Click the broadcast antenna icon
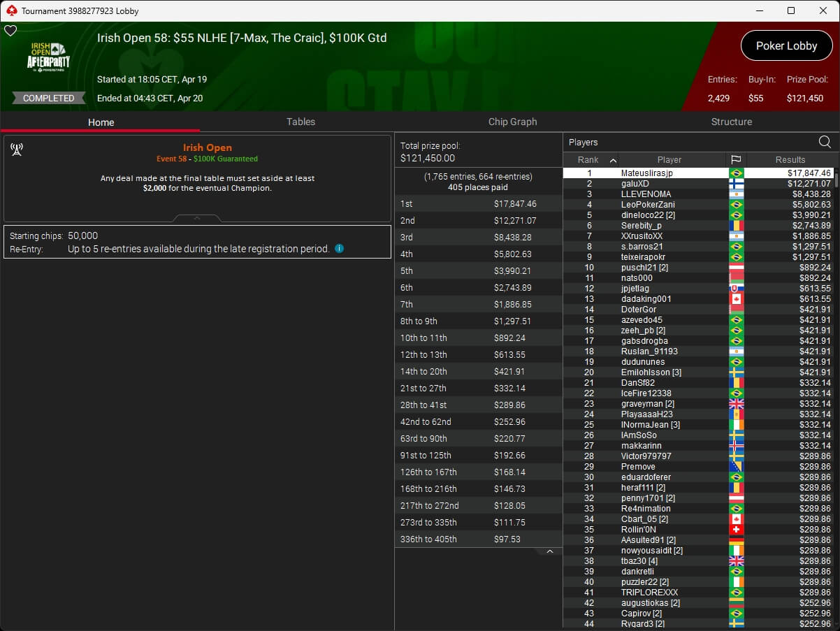This screenshot has width=840, height=631. coord(17,149)
